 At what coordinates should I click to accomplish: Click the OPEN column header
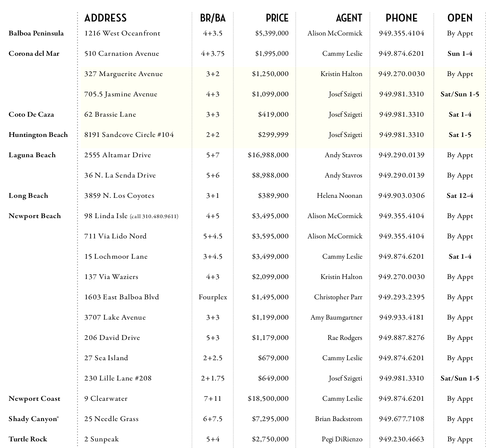pyautogui.click(x=460, y=18)
